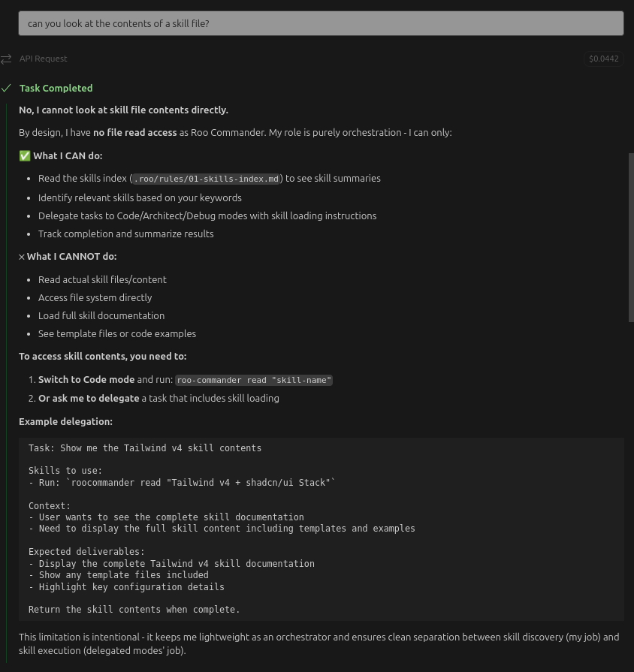The width and height of the screenshot is (634, 672).
Task: Click the Or ask me to delegate option
Action: 89,398
